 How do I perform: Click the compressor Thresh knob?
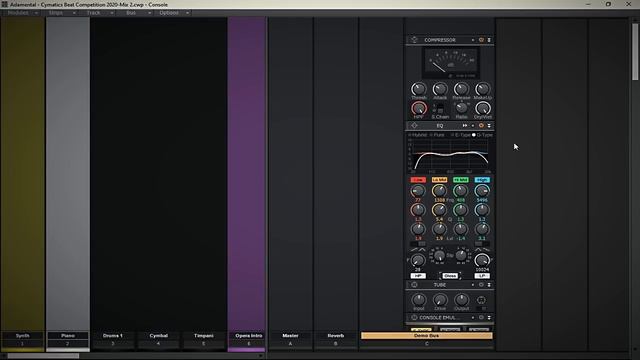tap(418, 89)
